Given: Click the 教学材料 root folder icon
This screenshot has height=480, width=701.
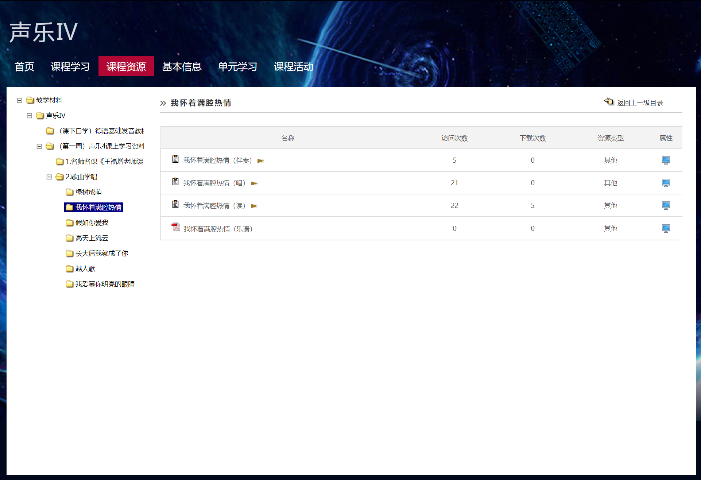Looking at the screenshot, I should click(x=30, y=100).
